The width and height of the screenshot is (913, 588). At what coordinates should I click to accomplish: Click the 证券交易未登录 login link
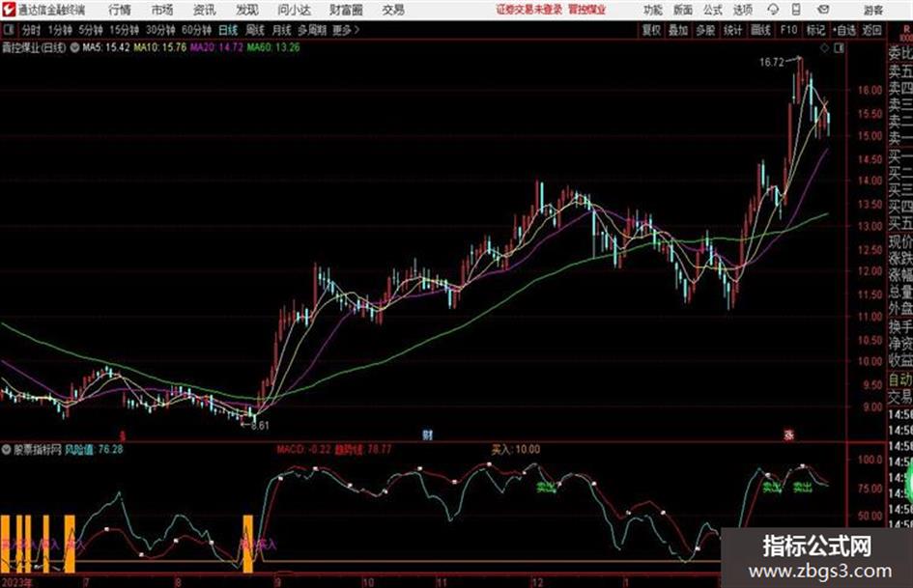tap(529, 10)
